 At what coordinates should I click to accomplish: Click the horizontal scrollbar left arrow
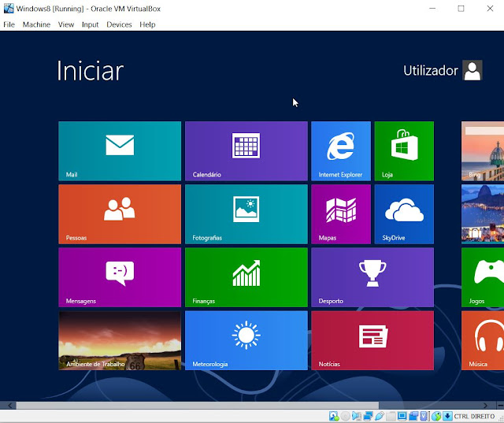click(x=9, y=406)
